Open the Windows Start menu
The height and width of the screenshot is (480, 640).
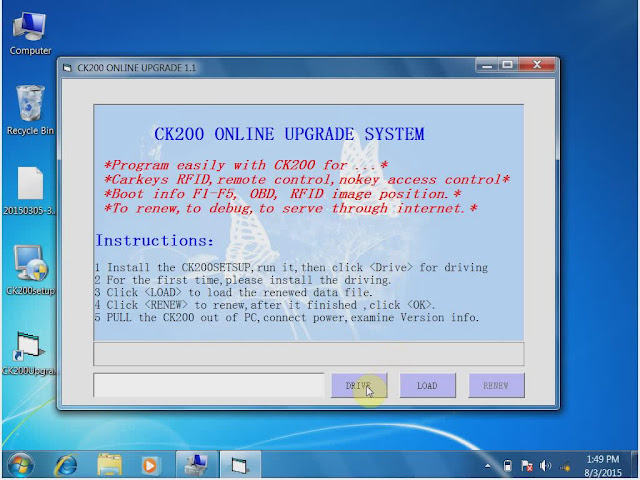[20, 465]
